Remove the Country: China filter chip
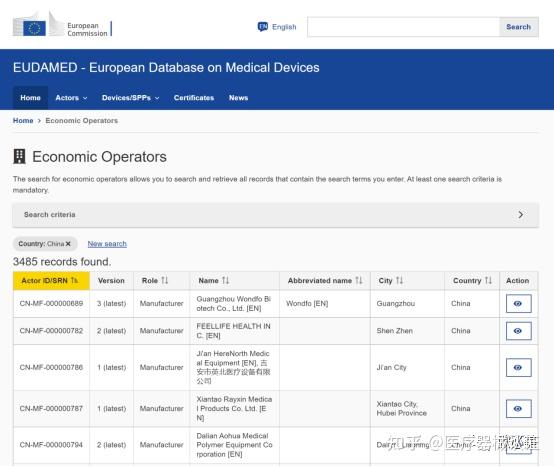 click(x=68, y=244)
